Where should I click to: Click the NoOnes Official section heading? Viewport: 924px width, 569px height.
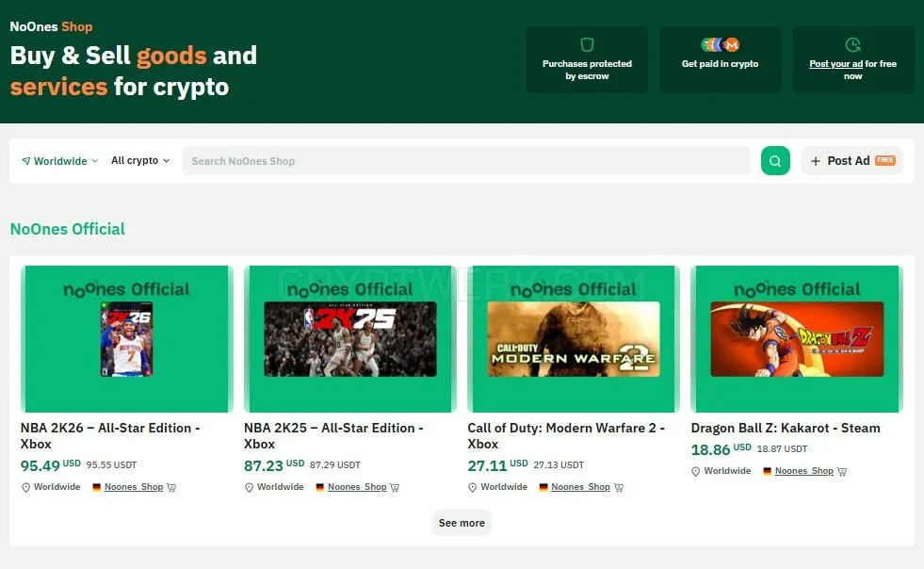click(68, 229)
